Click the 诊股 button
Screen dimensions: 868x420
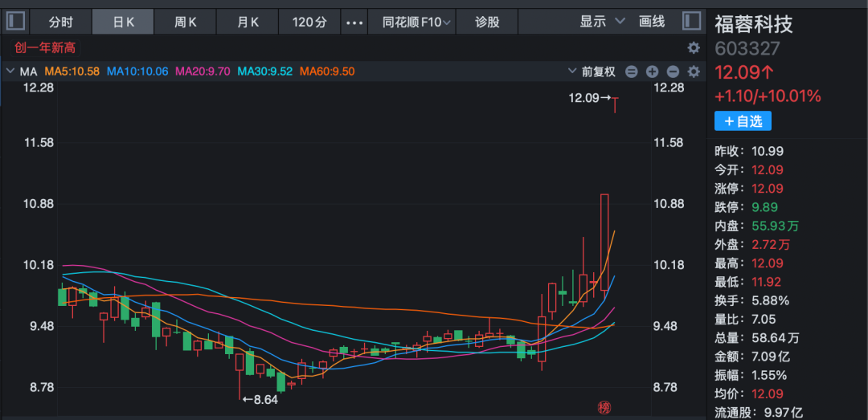pos(486,22)
